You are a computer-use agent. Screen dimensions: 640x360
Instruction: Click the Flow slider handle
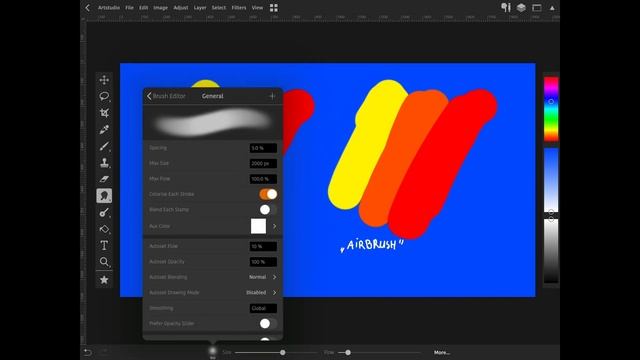tap(348, 352)
